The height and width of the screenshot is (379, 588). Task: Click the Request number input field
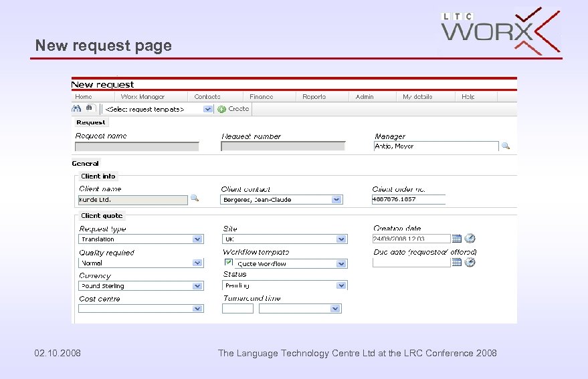point(283,146)
